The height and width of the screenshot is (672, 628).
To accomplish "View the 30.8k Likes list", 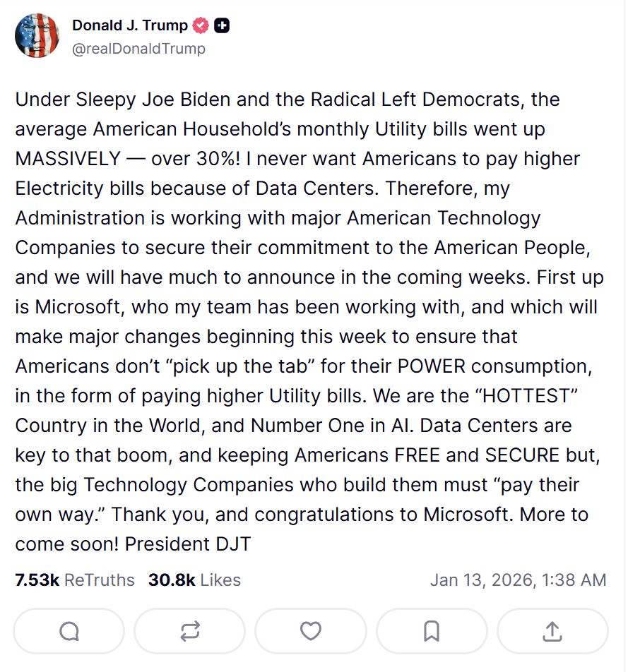I will [x=194, y=580].
